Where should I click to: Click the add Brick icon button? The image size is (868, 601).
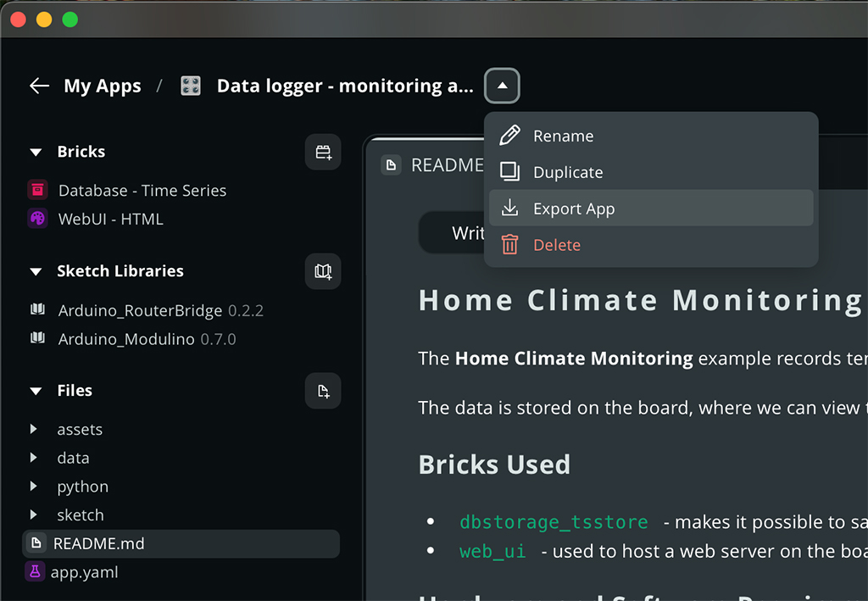tap(323, 153)
